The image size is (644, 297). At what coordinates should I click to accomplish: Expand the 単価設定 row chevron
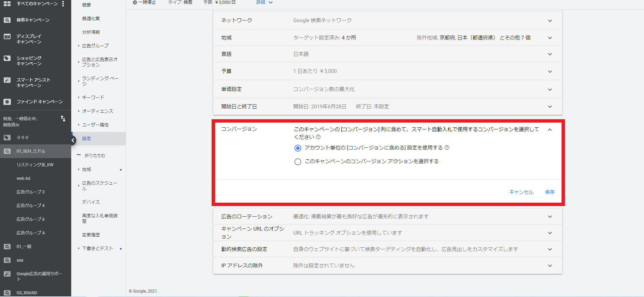pyautogui.click(x=550, y=90)
